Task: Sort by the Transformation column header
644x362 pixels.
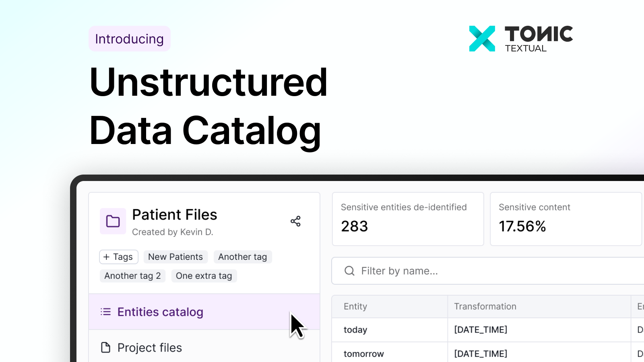Action: [485, 306]
